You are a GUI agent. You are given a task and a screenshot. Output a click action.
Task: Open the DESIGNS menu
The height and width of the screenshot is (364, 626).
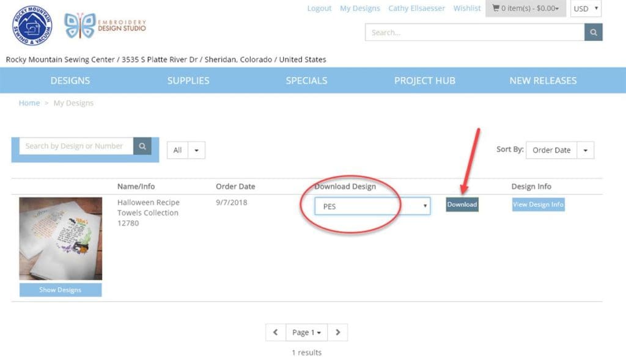70,80
